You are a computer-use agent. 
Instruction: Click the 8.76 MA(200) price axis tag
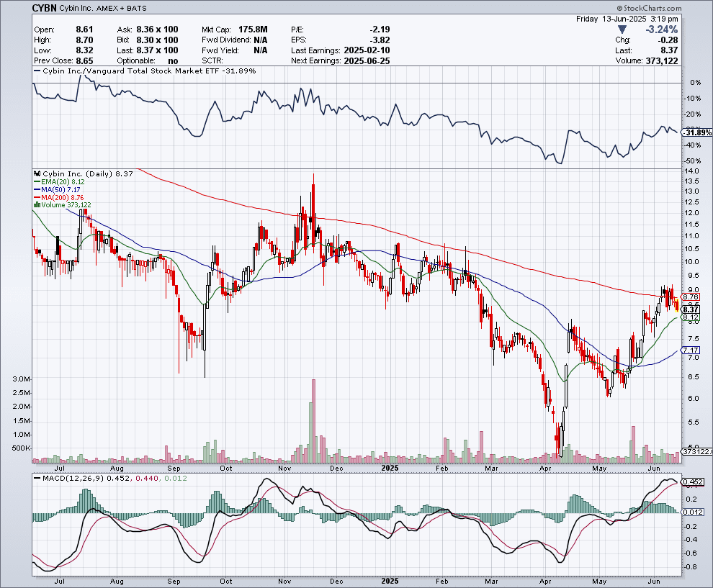[691, 297]
